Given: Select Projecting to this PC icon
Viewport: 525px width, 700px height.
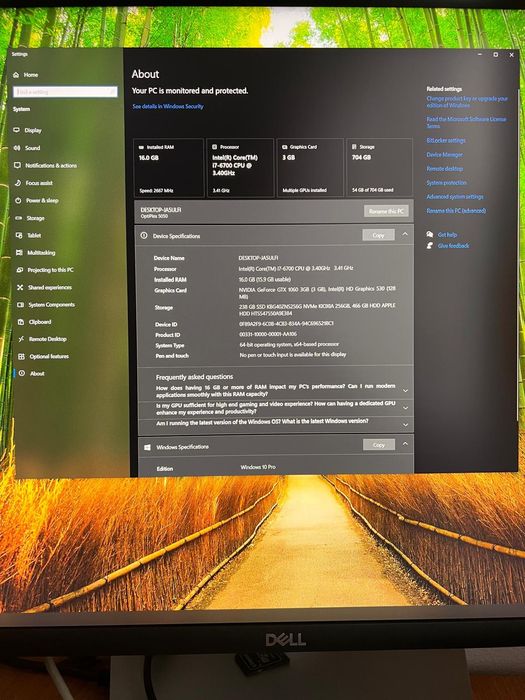Looking at the screenshot, I should pos(20,270).
